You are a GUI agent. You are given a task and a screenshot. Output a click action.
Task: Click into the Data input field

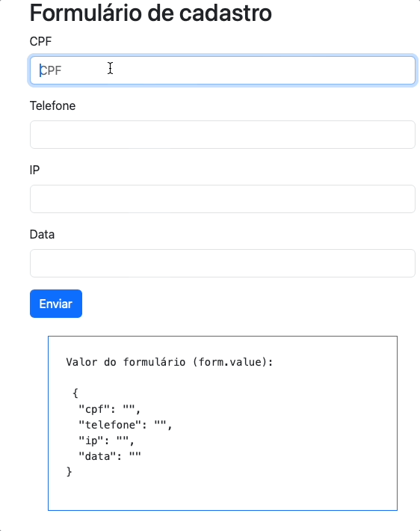pyautogui.click(x=223, y=263)
